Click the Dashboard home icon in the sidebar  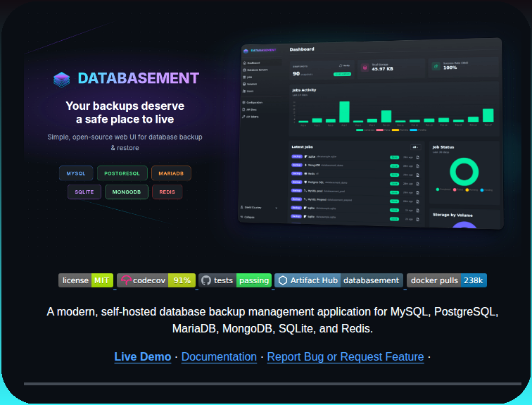(x=245, y=63)
